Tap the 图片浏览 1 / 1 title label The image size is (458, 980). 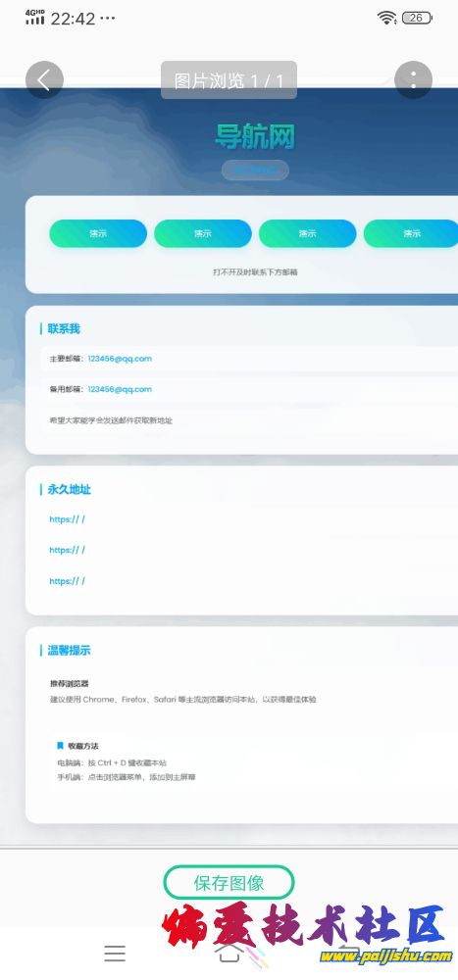click(x=229, y=80)
